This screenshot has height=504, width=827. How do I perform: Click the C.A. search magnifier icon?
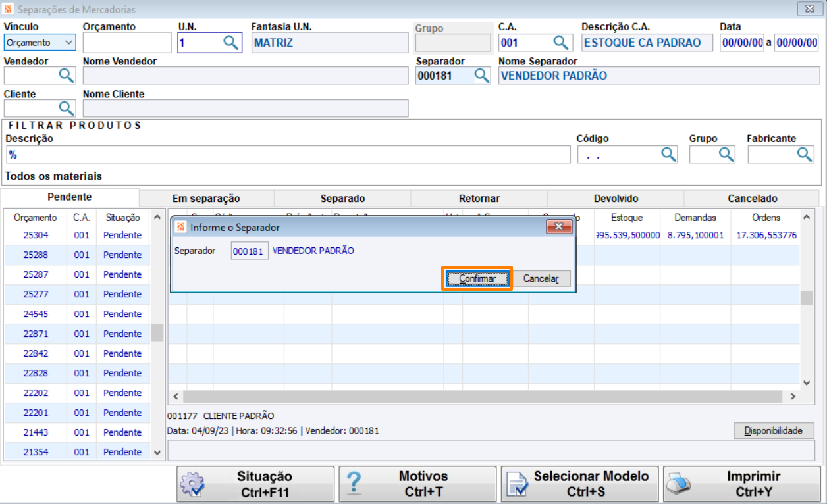click(x=560, y=43)
